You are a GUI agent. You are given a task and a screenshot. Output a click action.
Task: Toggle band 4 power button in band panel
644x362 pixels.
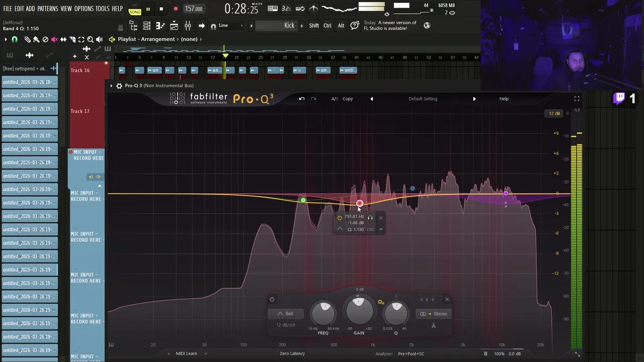pos(272,299)
